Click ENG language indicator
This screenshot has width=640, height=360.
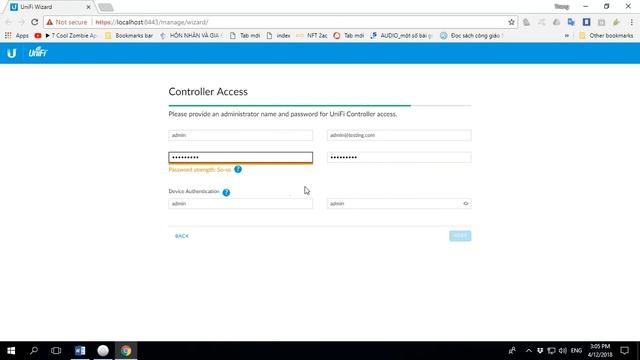click(x=576, y=351)
